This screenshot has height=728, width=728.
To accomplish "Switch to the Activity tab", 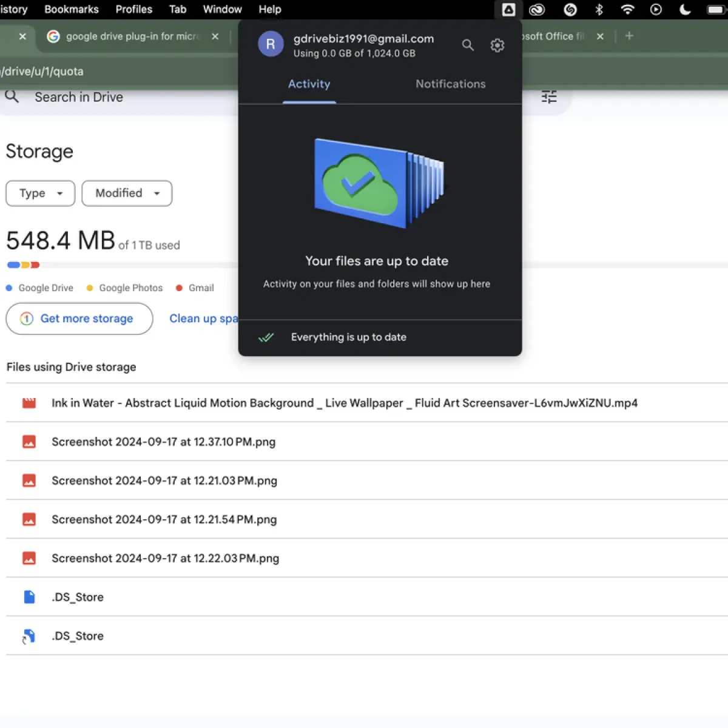I will [x=309, y=84].
